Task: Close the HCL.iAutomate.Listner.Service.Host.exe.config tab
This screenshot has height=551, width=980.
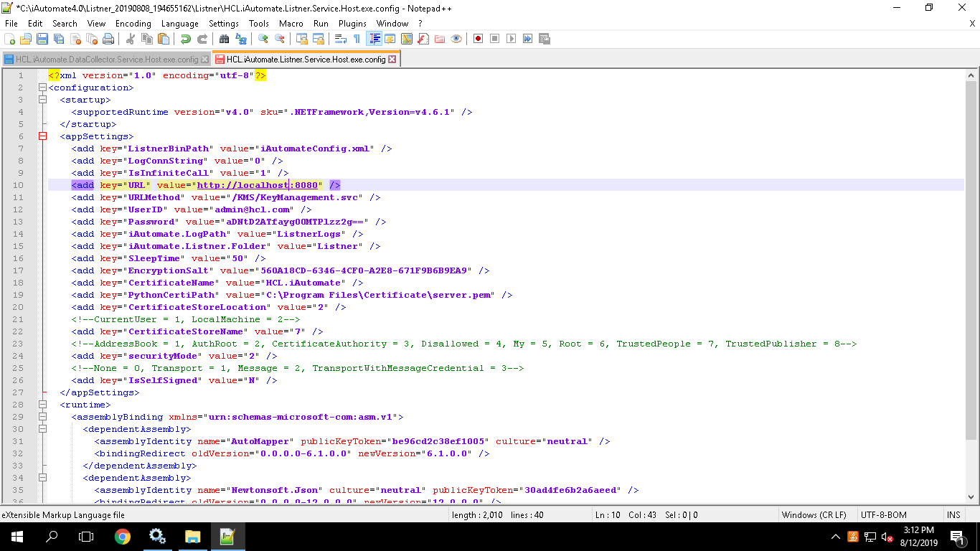Action: (x=392, y=60)
